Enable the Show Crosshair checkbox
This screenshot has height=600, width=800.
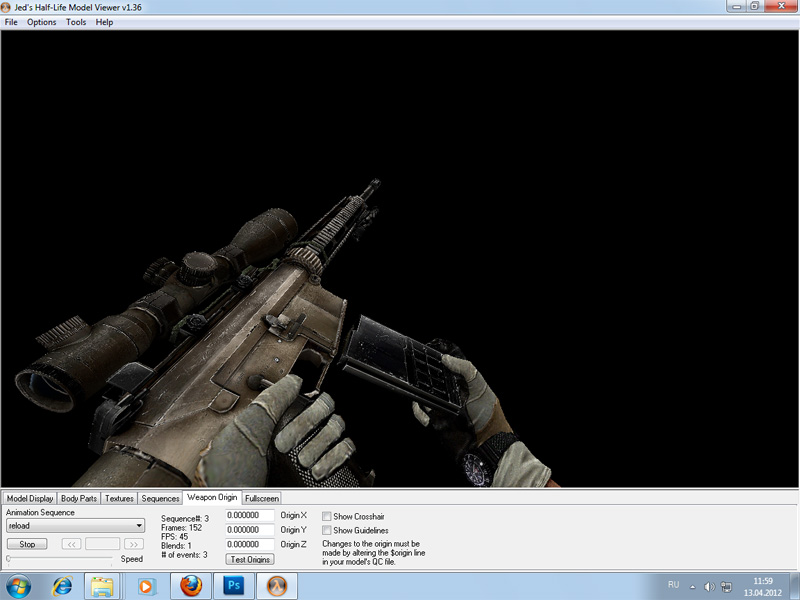[327, 516]
